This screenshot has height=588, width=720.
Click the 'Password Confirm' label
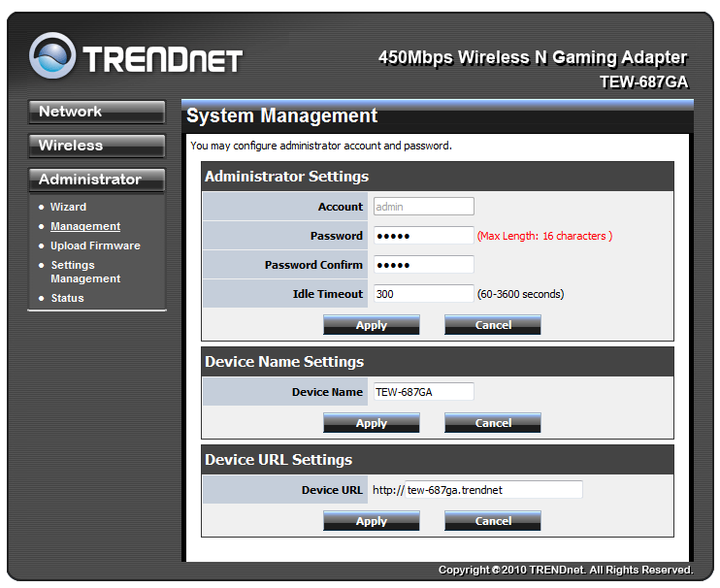coord(313,265)
